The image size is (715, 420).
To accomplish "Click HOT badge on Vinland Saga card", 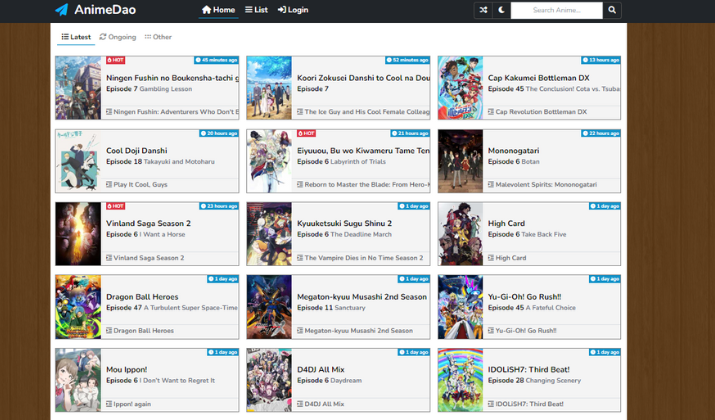I will (x=115, y=206).
